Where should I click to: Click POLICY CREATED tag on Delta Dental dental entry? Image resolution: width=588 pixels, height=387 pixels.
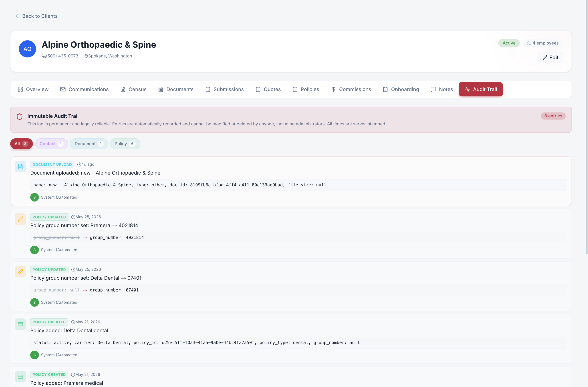(x=49, y=322)
